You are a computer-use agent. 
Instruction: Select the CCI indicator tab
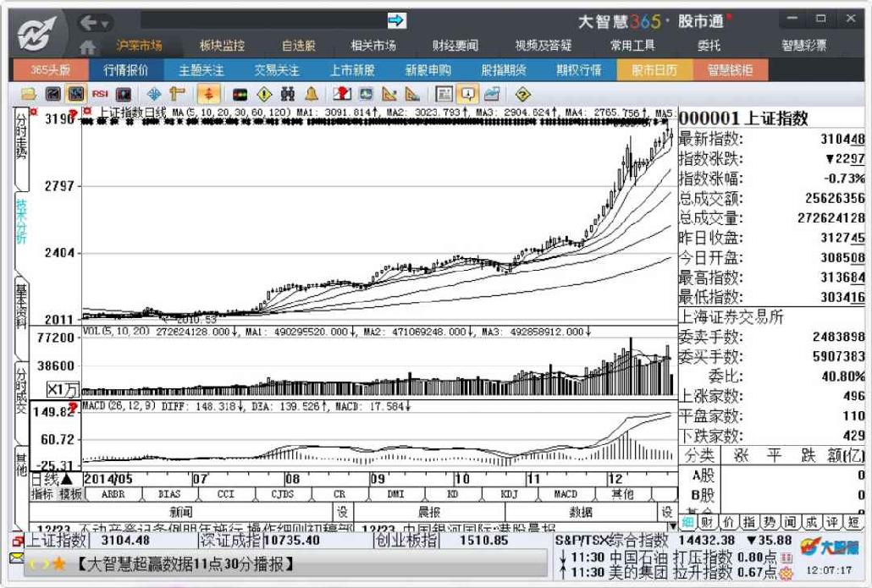pyautogui.click(x=226, y=494)
